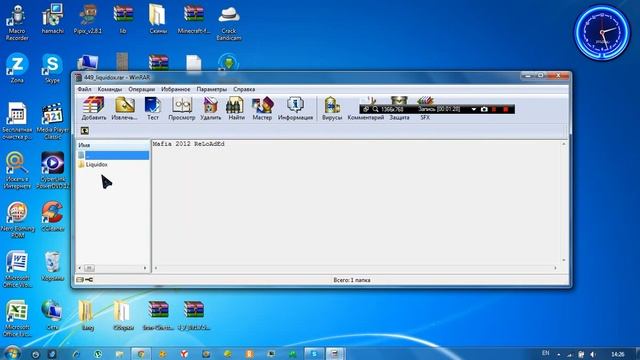Open Macro Recorder desktop shortcut
This screenshot has width=640, height=360.
point(17,22)
